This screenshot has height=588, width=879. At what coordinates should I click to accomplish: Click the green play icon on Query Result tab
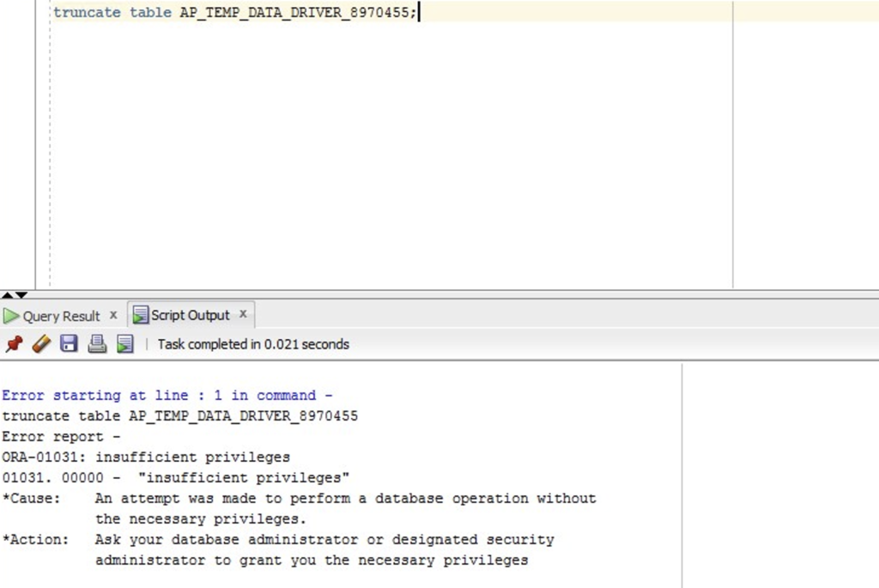[10, 316]
